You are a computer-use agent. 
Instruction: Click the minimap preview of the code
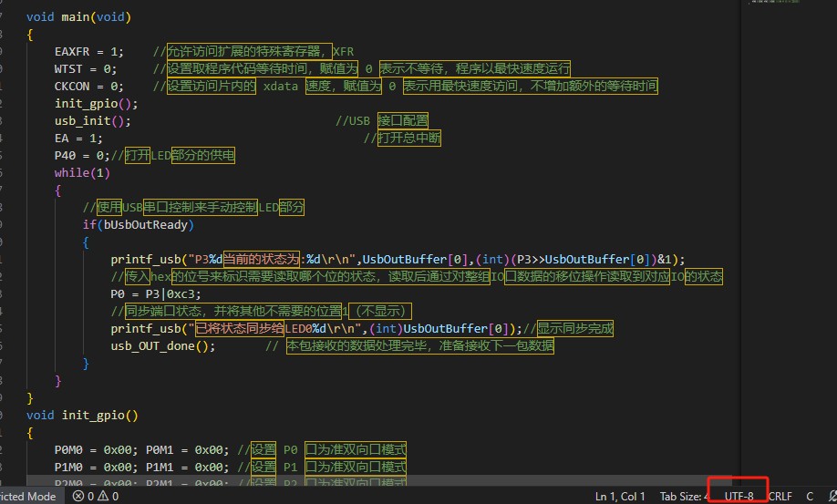(774, 2)
